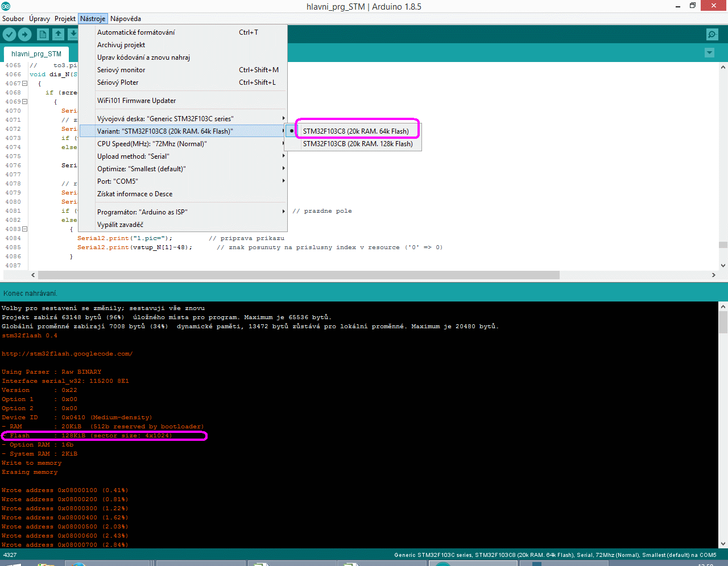Click the Upload arrow toolbar icon
Viewport: 728px width, 566px height.
(24, 35)
